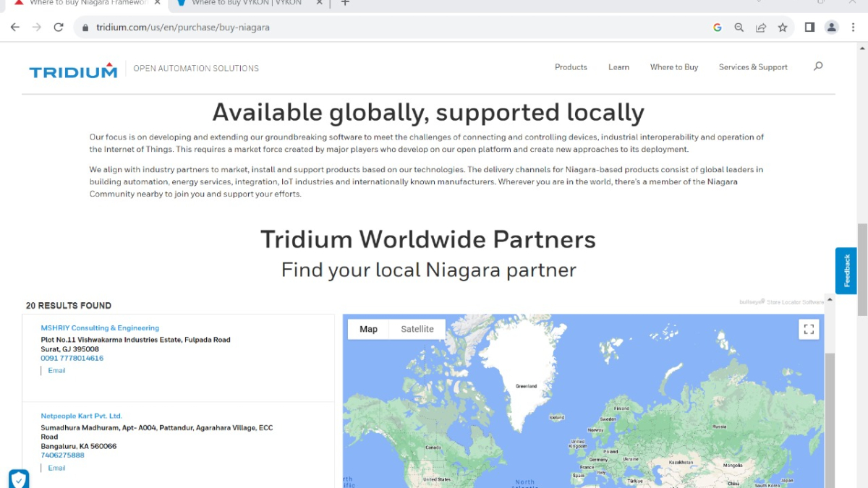Open the Where to Buy menu
This screenshot has height=488, width=868.
673,67
